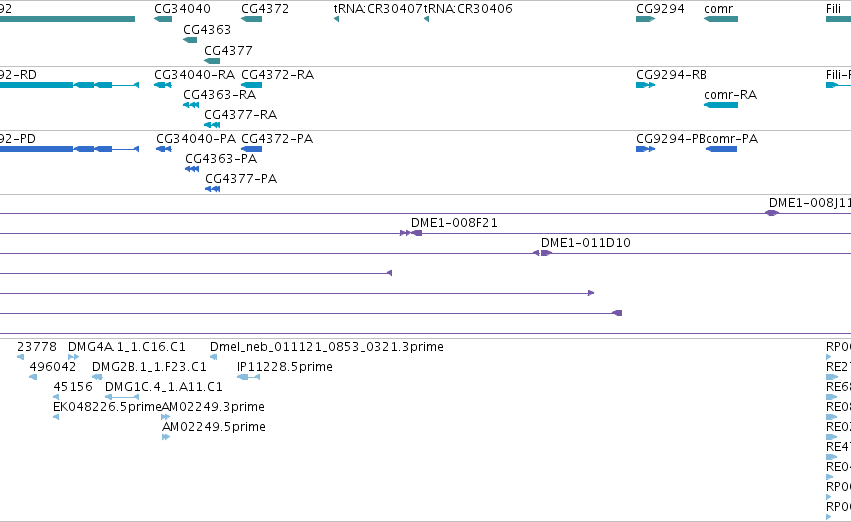Viewport: 851px width, 522px height.
Task: Click the DME1-008F21 BAC label
Action: point(454,222)
